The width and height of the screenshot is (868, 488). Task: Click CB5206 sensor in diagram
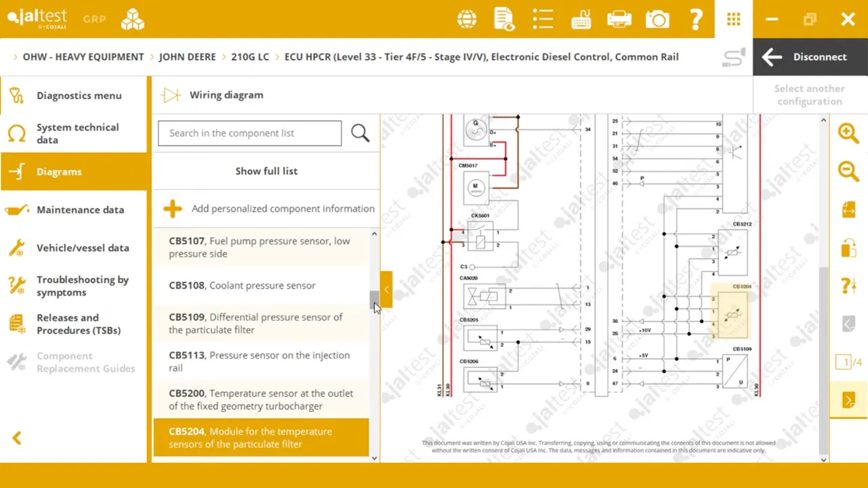[480, 379]
